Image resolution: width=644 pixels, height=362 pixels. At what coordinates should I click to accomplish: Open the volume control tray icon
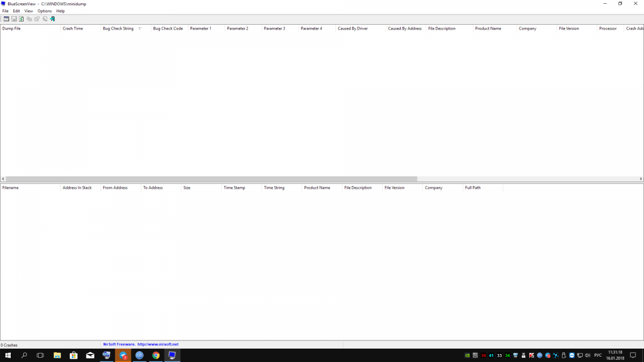[588, 355]
